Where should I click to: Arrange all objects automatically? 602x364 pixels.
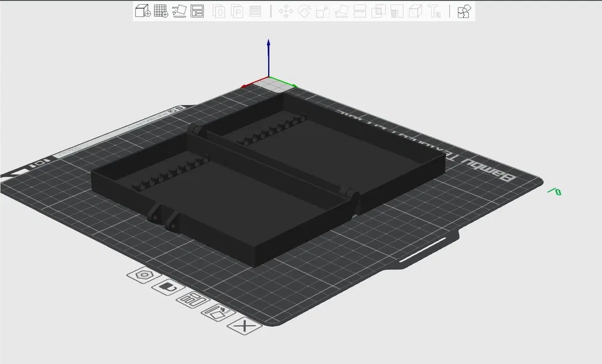point(197,11)
